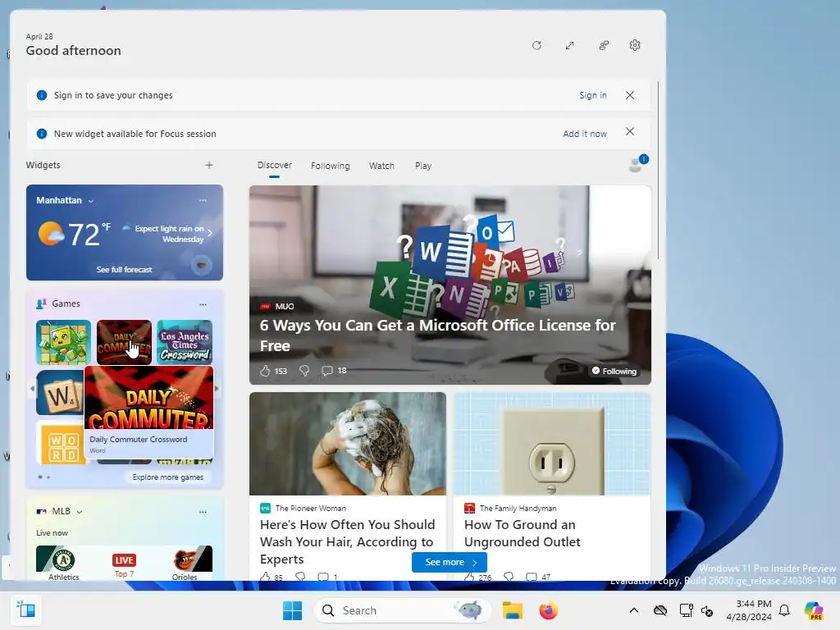Click Explore more games button
This screenshot has height=630, width=840.
[x=167, y=477]
